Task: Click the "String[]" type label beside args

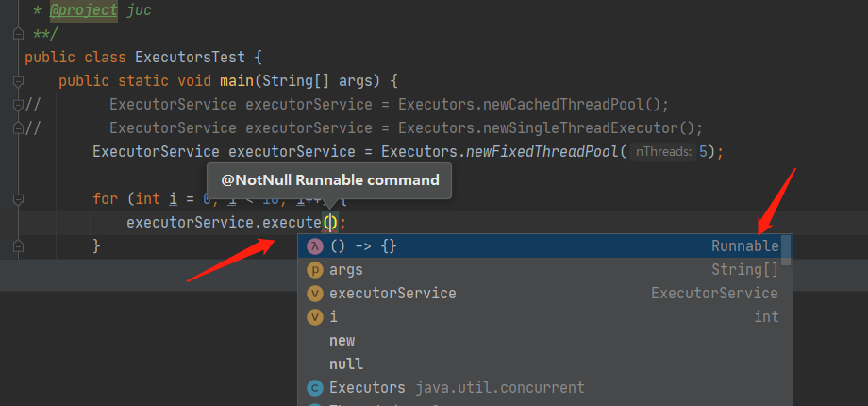Action: tap(745, 270)
